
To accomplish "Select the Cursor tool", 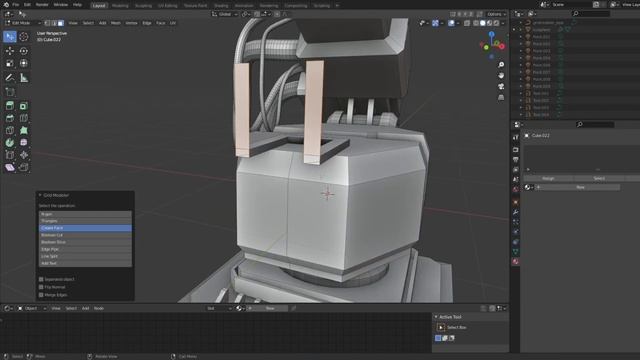I will point(24,37).
